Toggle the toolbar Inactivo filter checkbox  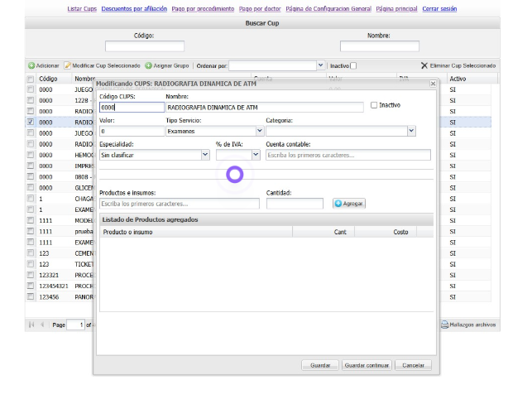pos(353,65)
